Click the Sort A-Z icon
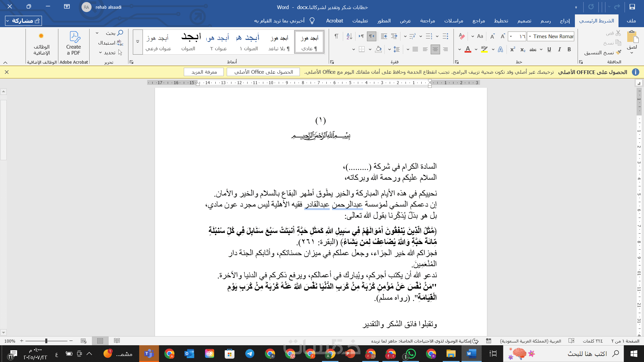Image resolution: width=644 pixels, height=362 pixels. pos(349,36)
